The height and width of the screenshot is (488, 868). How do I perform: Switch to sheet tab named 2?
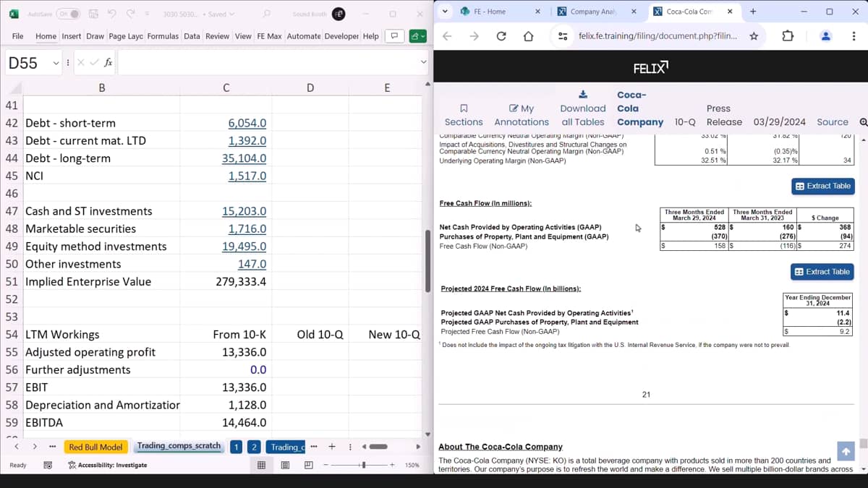(254, 447)
